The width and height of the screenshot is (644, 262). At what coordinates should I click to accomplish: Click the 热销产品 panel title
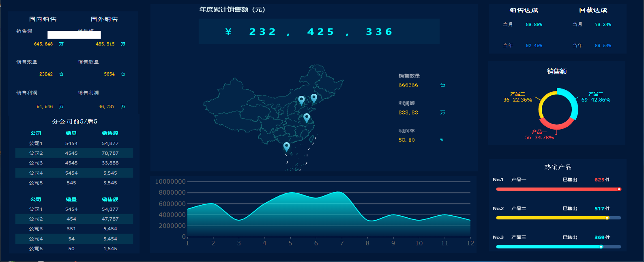558,167
